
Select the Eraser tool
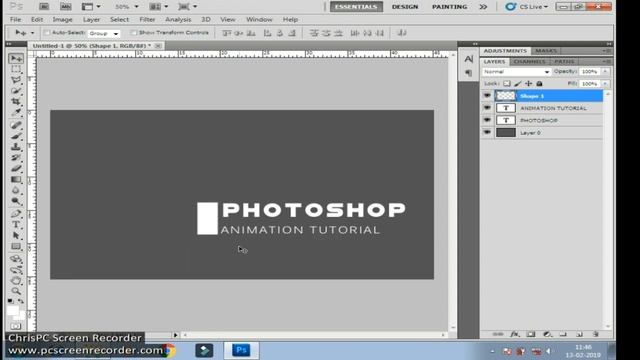point(16,168)
